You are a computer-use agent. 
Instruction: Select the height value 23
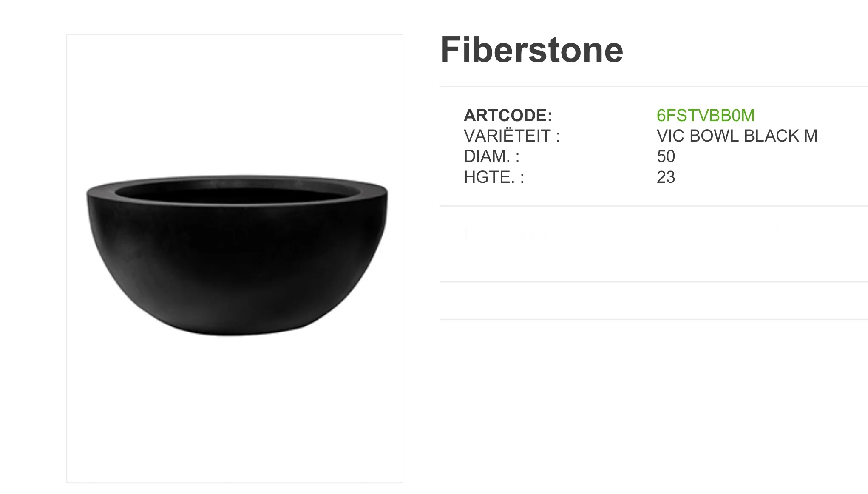[x=666, y=177]
